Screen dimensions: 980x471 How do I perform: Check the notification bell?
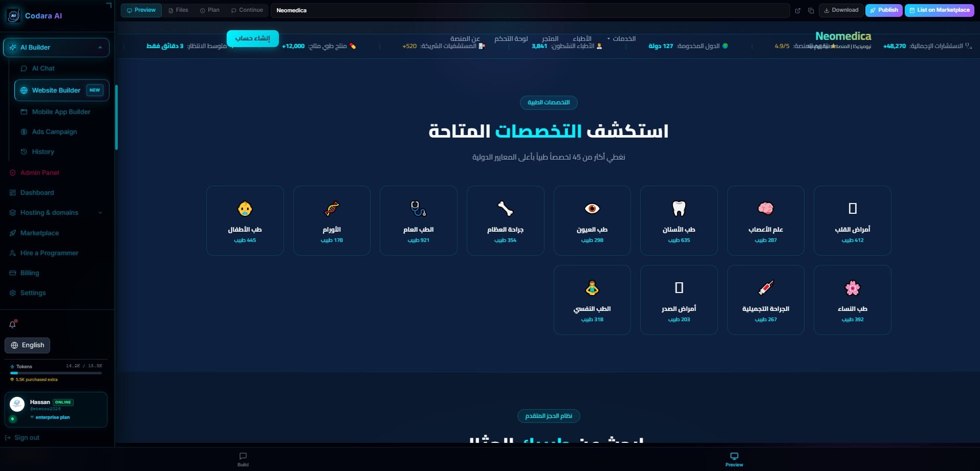[12, 324]
